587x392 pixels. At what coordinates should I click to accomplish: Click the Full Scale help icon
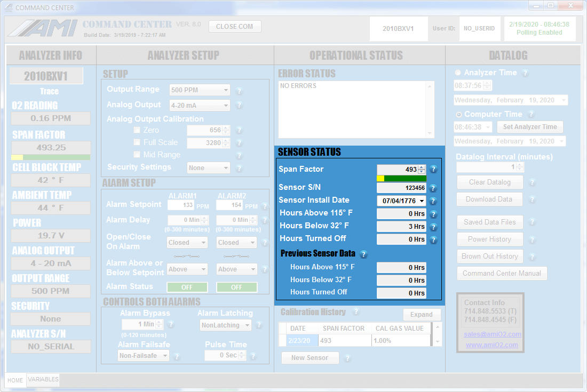tap(239, 142)
